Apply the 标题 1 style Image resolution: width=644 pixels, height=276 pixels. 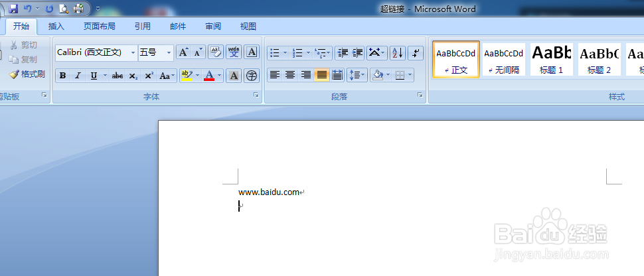pos(552,60)
